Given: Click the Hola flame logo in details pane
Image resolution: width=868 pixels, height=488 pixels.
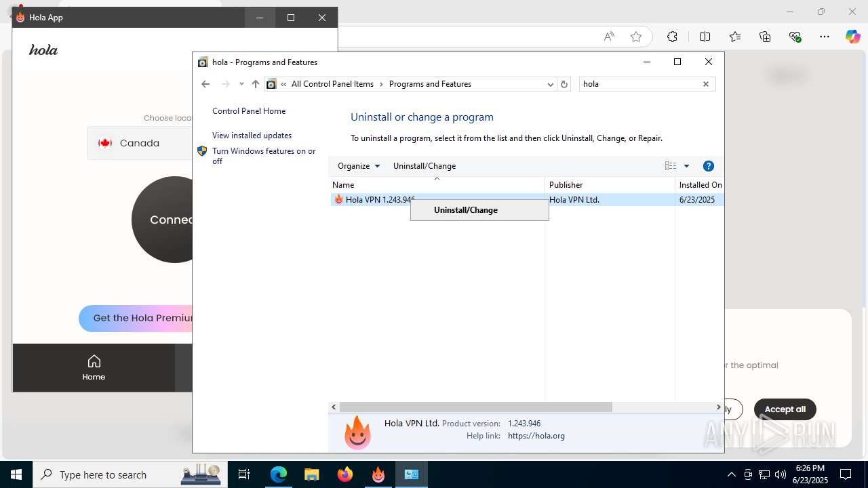Looking at the screenshot, I should point(357,432).
